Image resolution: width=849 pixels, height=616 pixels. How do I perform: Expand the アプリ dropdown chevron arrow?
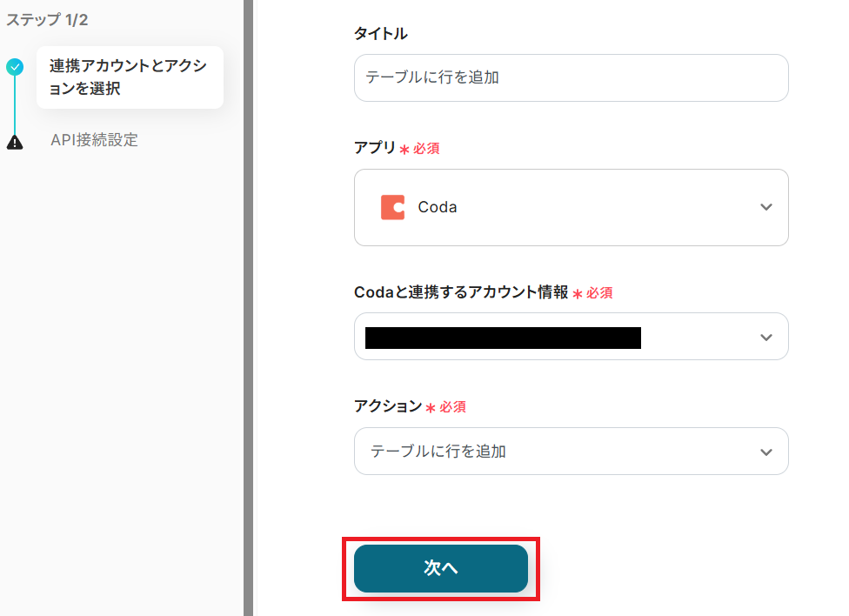765,207
